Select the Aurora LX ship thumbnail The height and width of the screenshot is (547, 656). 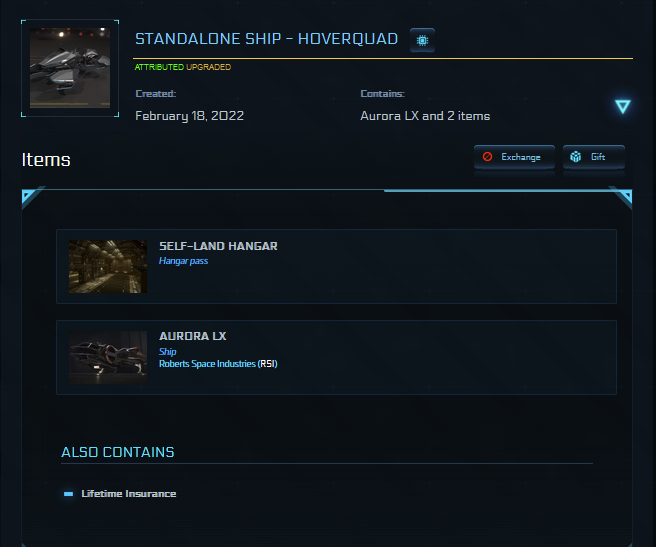pyautogui.click(x=108, y=357)
